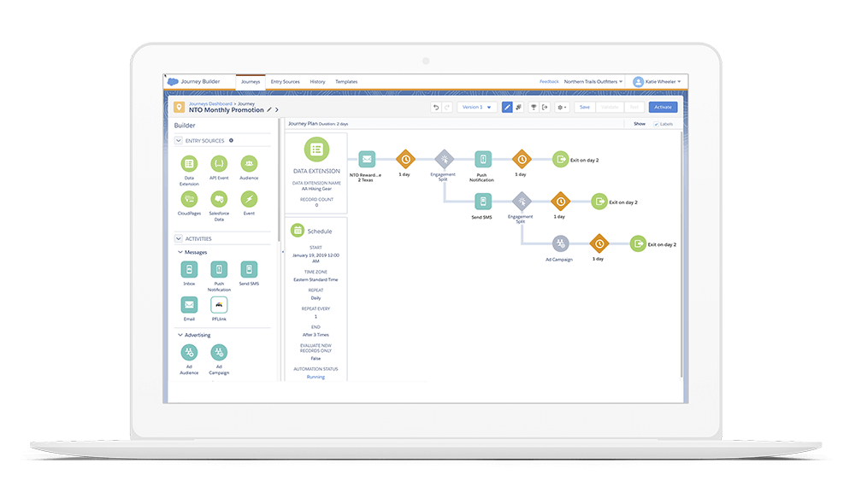Select the first Engagement Split on the top row
Screen dimensions: 855x504
[x=445, y=160]
